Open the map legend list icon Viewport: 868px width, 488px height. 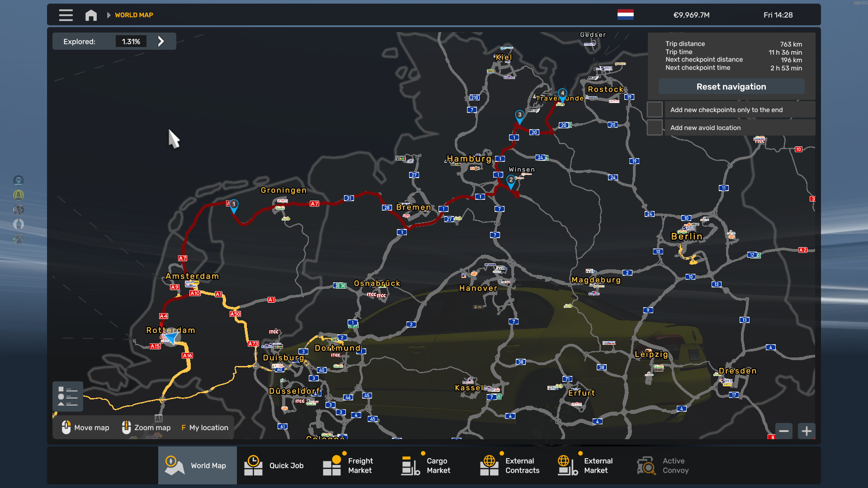click(68, 396)
